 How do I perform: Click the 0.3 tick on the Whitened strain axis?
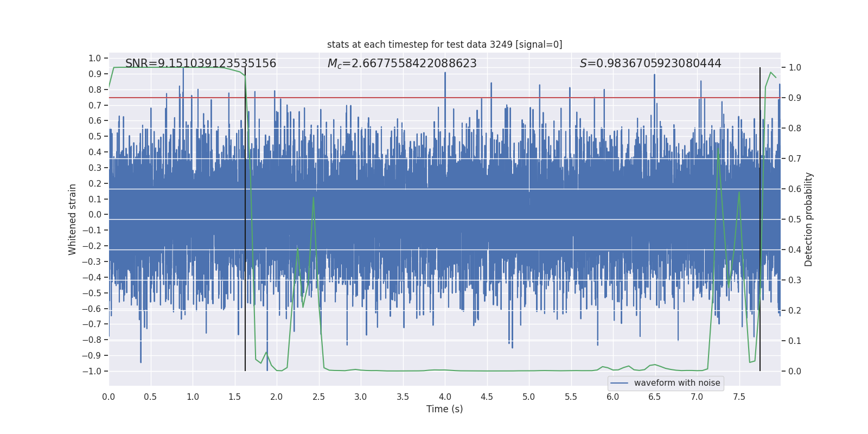pos(95,168)
